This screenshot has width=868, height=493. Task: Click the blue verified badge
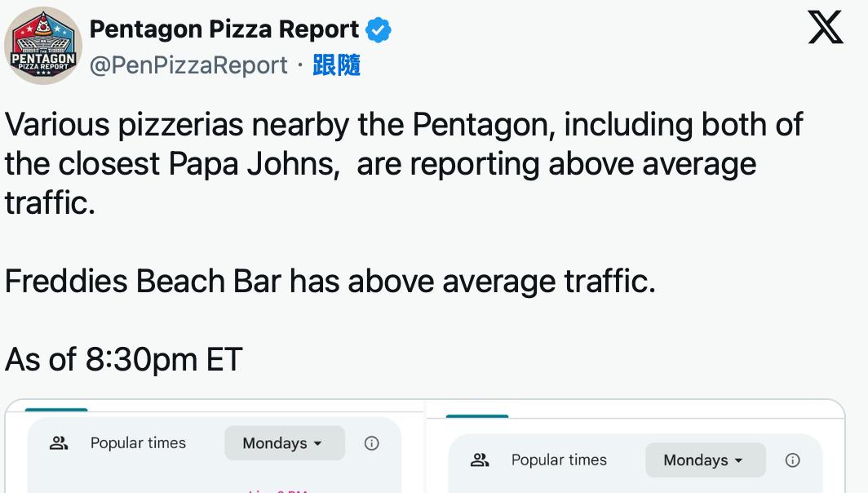[x=378, y=30]
